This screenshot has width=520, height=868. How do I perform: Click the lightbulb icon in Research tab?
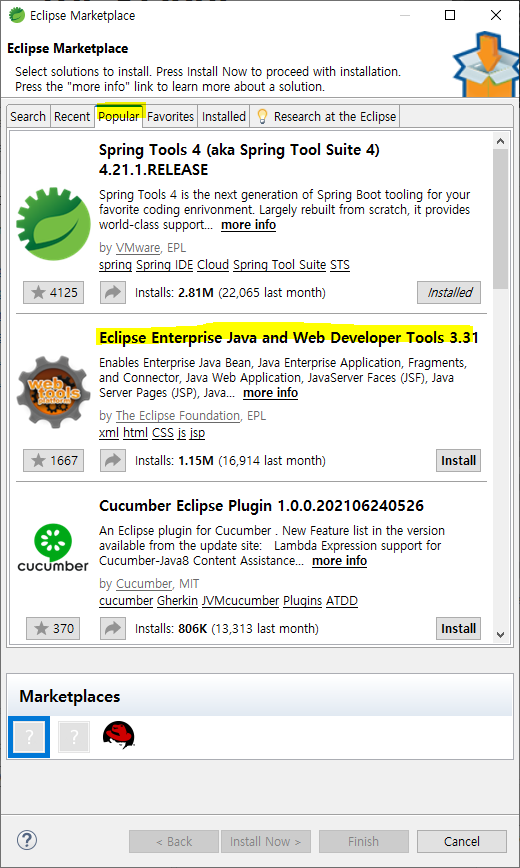click(x=262, y=116)
